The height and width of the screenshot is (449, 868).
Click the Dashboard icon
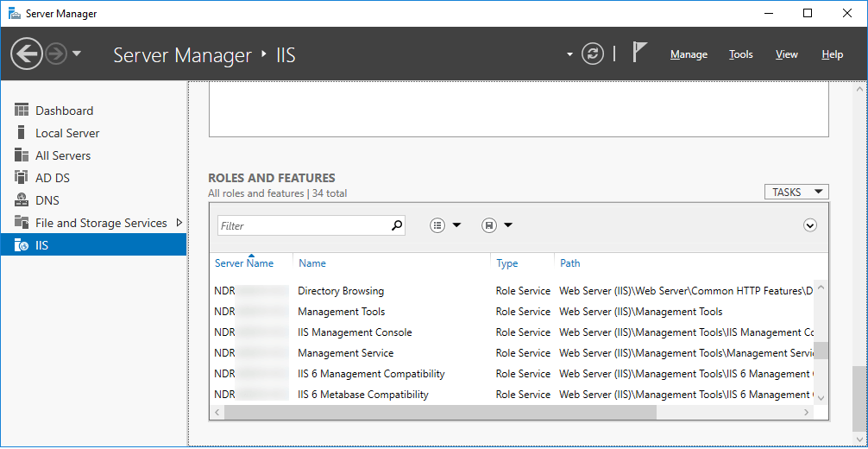click(21, 110)
